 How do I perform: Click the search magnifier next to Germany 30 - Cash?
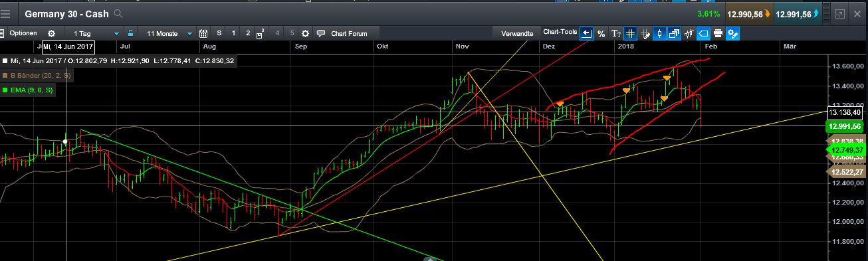coord(118,13)
